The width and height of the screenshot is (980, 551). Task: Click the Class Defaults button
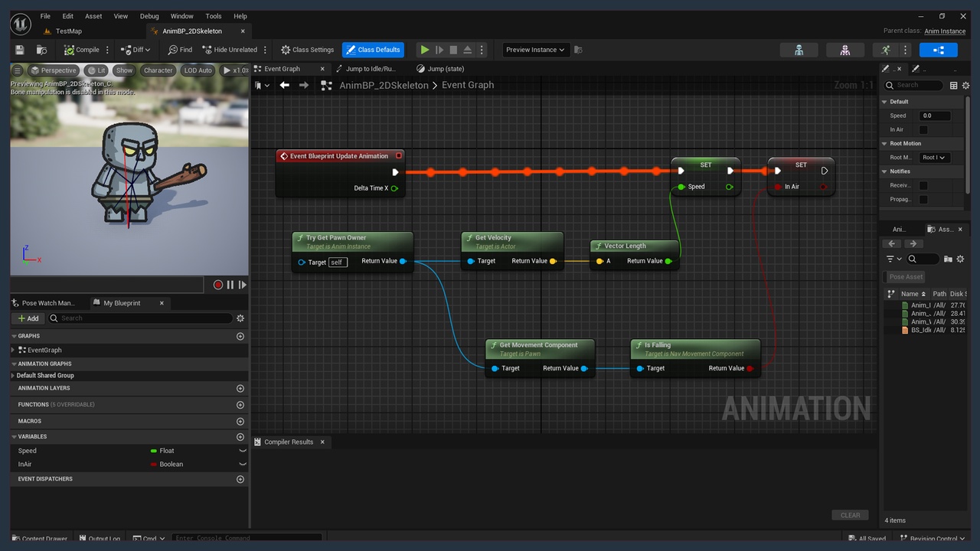click(373, 50)
